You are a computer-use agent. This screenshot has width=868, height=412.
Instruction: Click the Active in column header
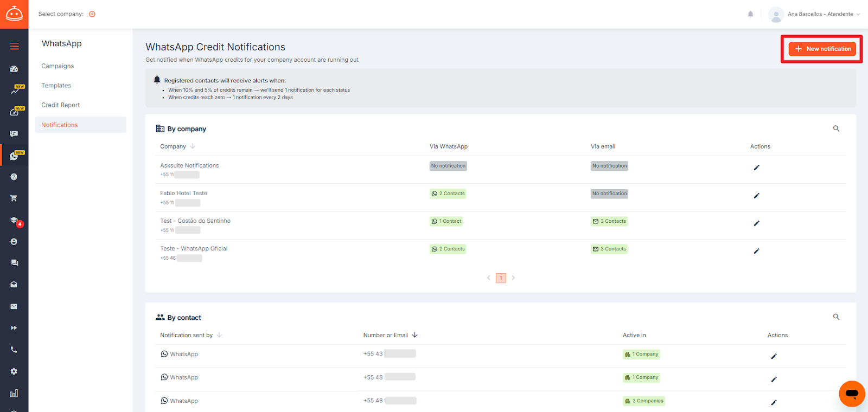(634, 335)
